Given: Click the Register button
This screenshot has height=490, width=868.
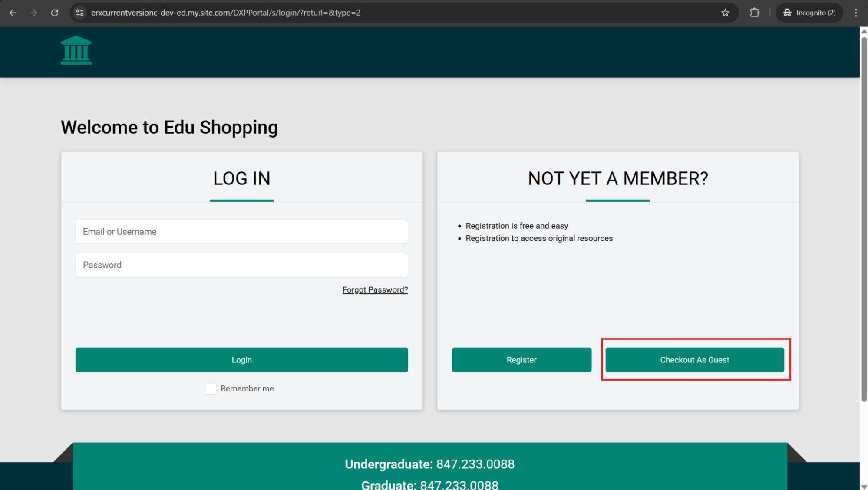Looking at the screenshot, I should (521, 360).
